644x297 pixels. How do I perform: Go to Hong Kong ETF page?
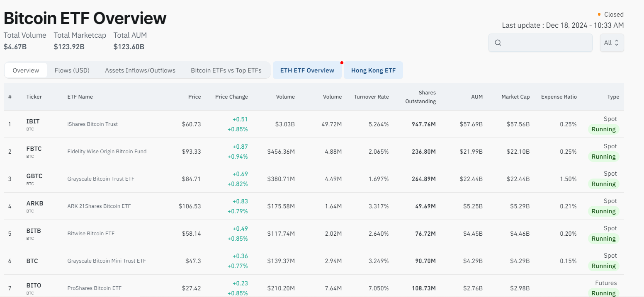[373, 70]
